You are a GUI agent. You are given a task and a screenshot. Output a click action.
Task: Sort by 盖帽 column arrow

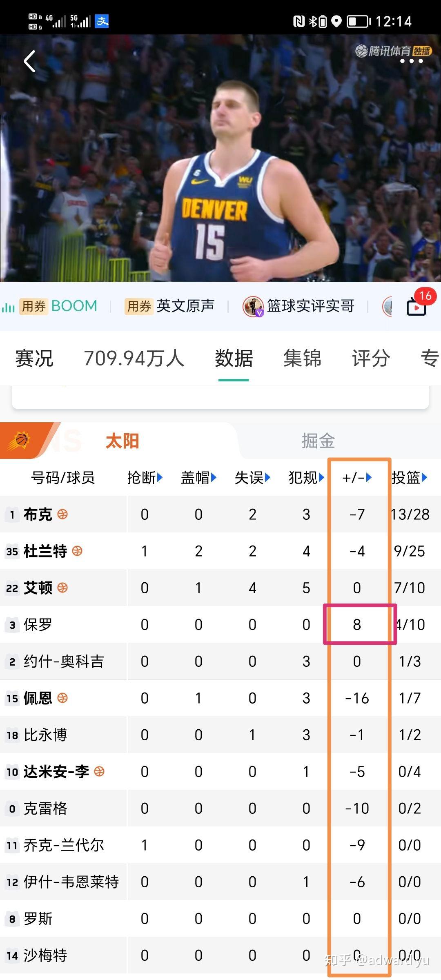click(x=214, y=477)
